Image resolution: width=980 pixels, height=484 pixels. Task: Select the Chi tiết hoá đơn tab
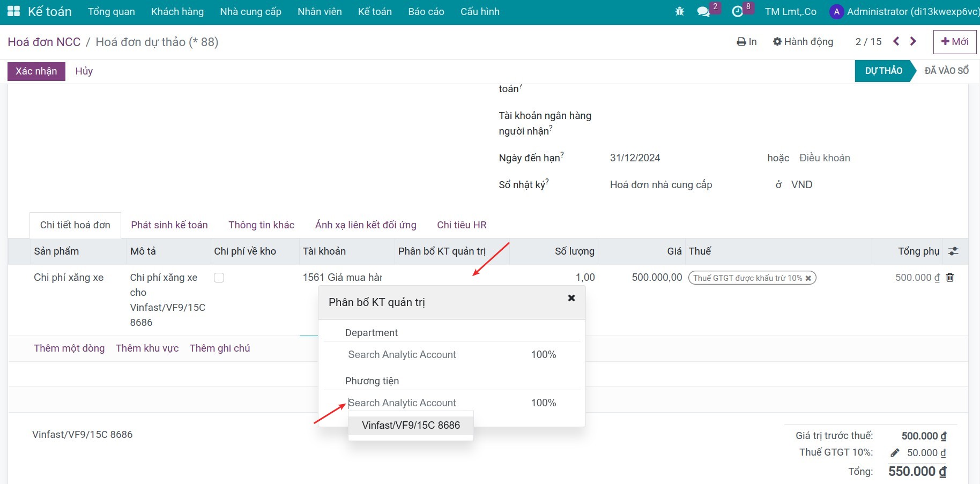[75, 225]
